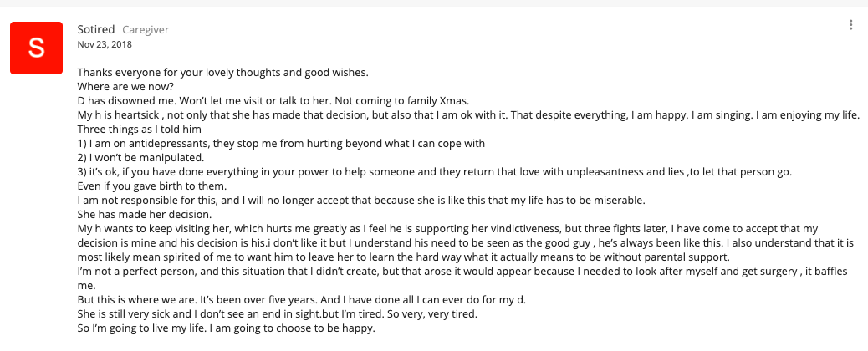The image size is (868, 351).
Task: Open the three-dot post options menu
Action: click(850, 25)
